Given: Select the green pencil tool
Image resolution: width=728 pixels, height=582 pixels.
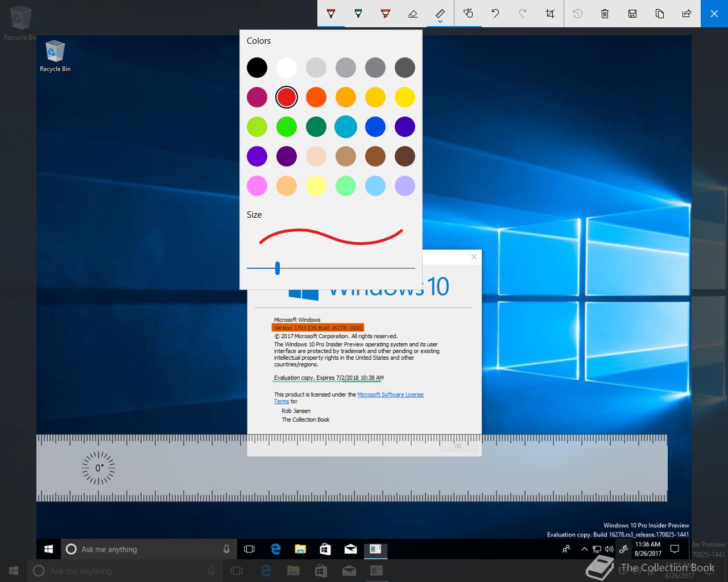Looking at the screenshot, I should coord(358,14).
